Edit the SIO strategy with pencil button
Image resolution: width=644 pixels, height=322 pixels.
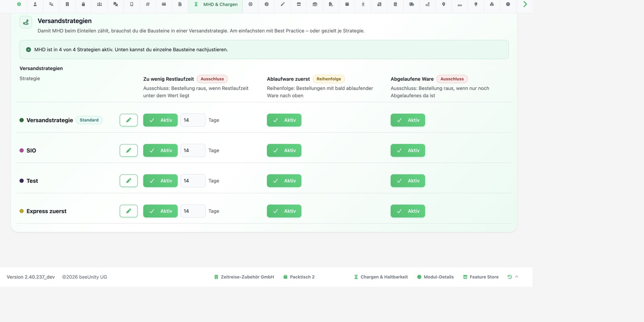(129, 151)
